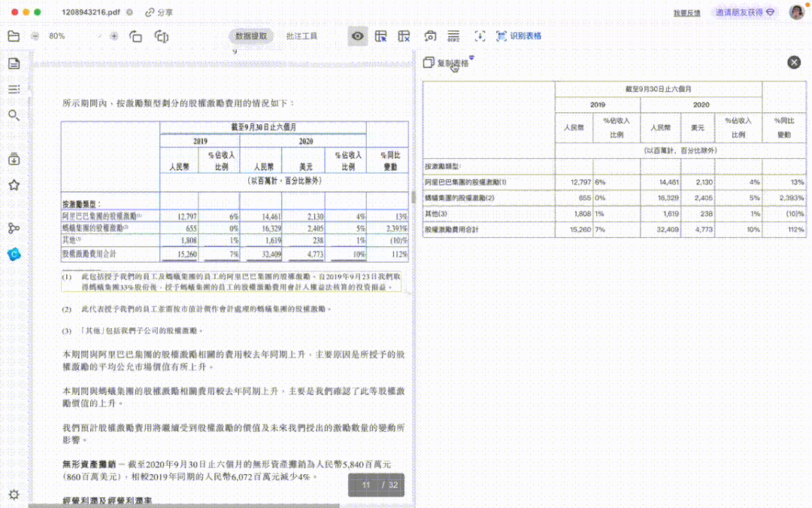Screen dimensions: 812x508
Task: Click cell 1,808 in extracted table
Action: pyautogui.click(x=574, y=214)
